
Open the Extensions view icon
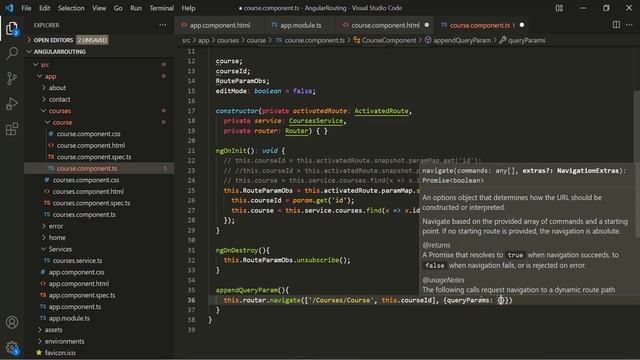point(12,129)
